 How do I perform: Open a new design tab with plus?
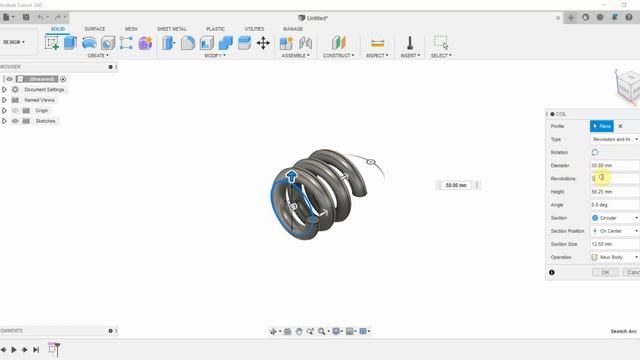[x=571, y=18]
